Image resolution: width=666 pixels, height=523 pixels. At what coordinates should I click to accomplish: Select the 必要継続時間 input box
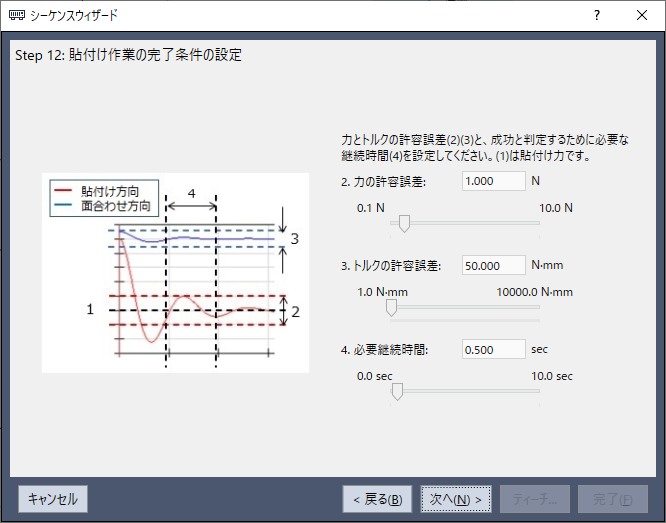(494, 349)
